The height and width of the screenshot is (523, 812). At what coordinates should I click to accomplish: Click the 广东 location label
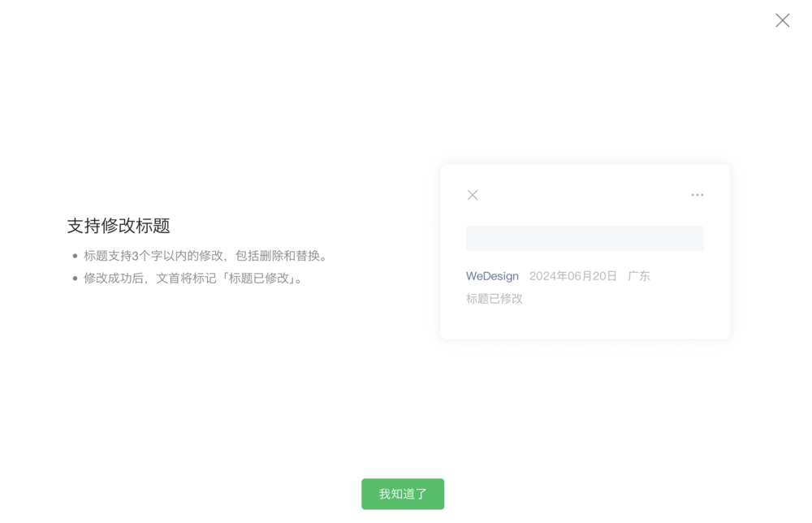coord(638,276)
